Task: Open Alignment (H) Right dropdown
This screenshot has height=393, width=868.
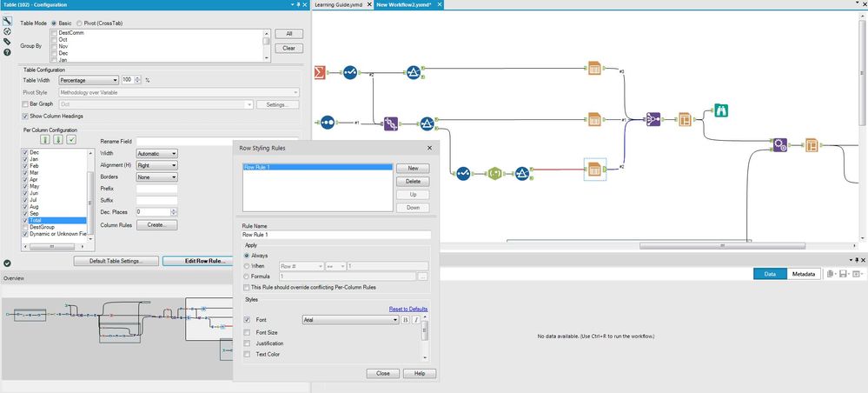Action: 156,165
